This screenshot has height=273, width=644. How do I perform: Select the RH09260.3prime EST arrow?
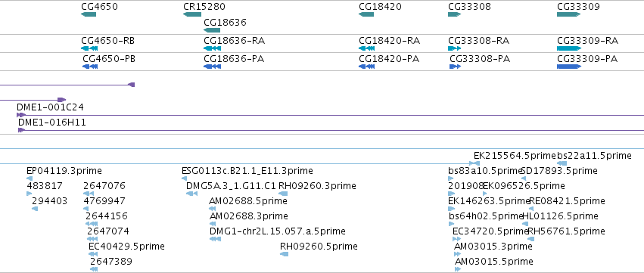click(x=283, y=194)
